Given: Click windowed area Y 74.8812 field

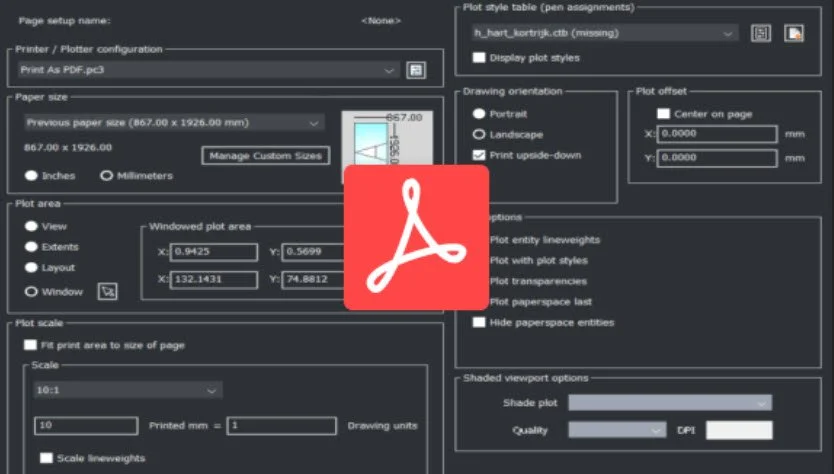Looking at the screenshot, I should point(313,279).
